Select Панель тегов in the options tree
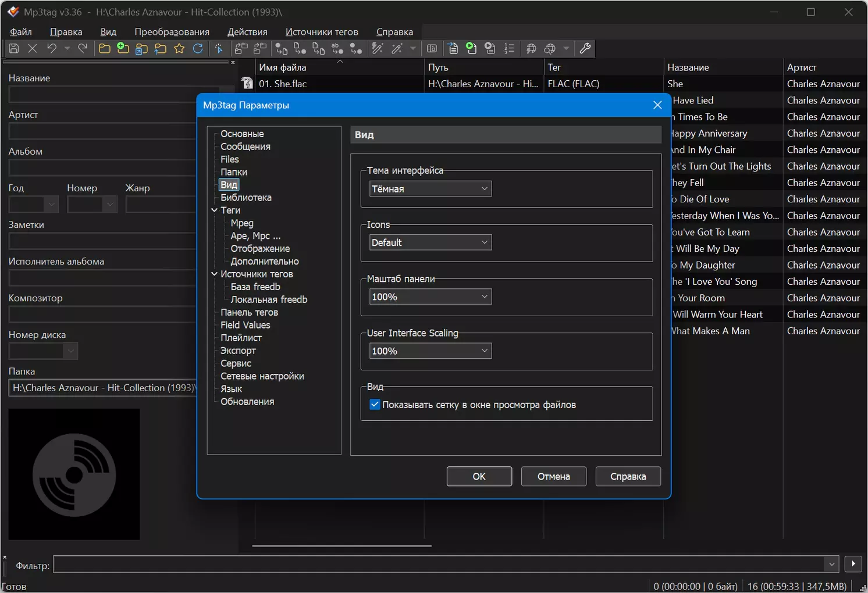This screenshot has height=593, width=868. tap(249, 312)
